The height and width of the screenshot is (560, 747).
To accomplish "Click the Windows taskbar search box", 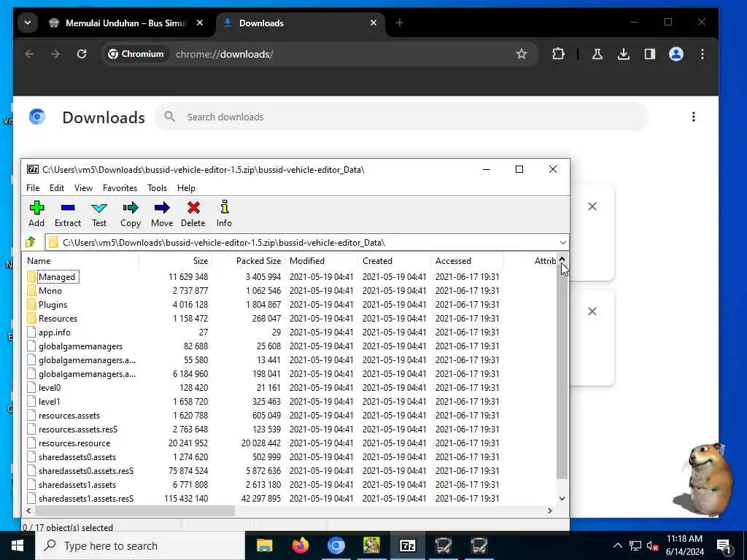I will (140, 545).
